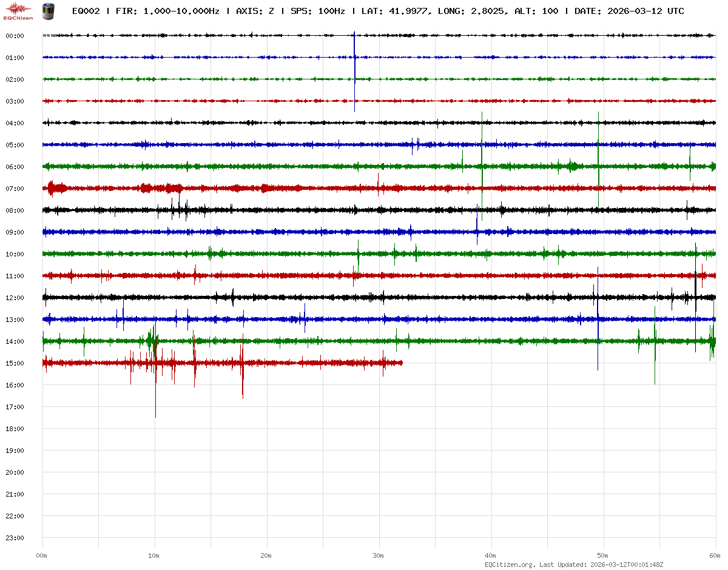Select the 23:00 hour label

click(15, 538)
